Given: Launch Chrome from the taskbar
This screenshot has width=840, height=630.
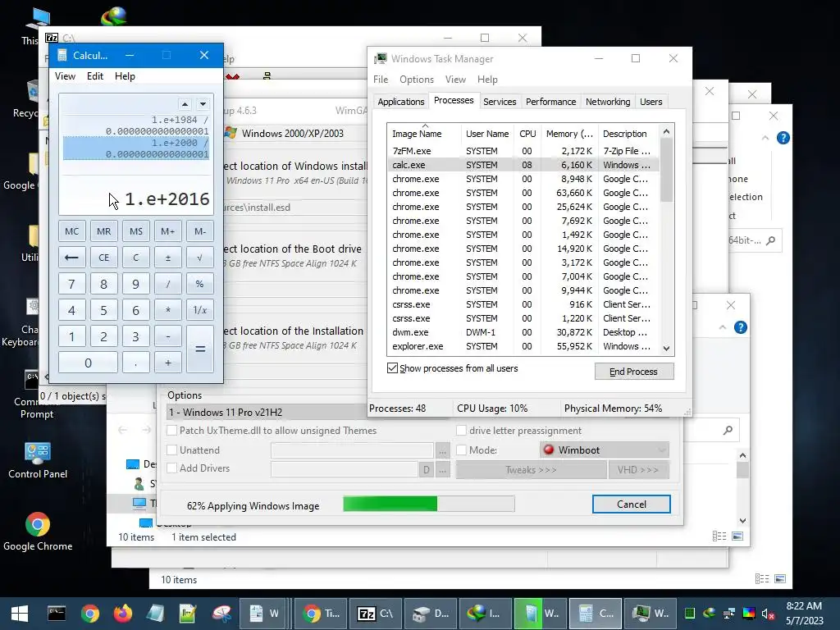Looking at the screenshot, I should pyautogui.click(x=90, y=614).
